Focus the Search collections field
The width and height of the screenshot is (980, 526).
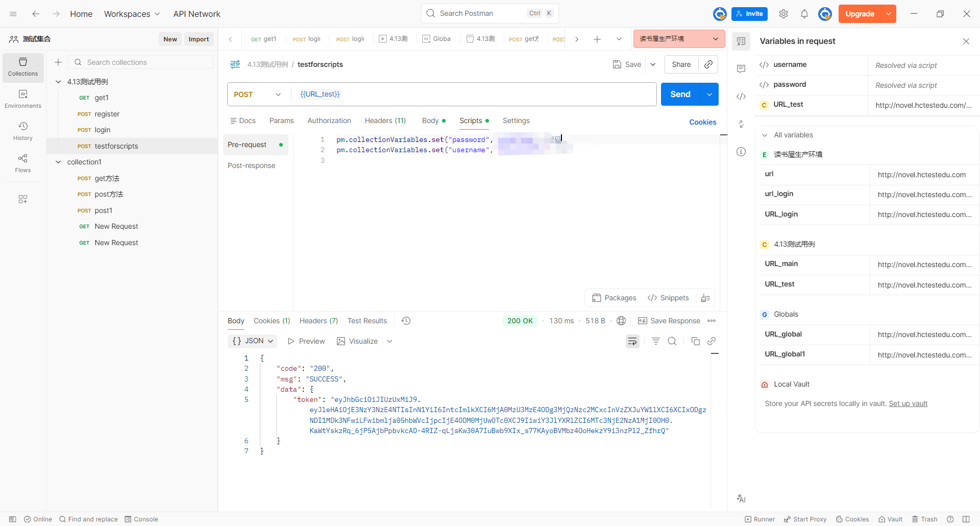coord(141,62)
